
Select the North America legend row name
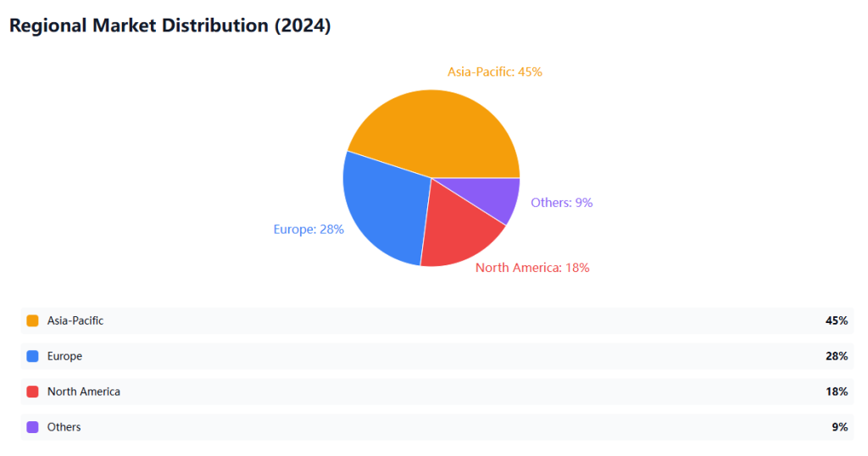(x=84, y=392)
